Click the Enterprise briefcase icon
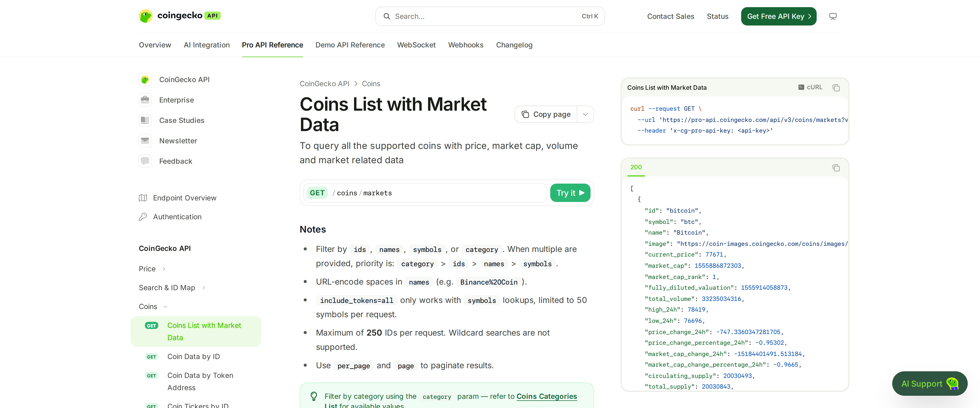 (145, 100)
